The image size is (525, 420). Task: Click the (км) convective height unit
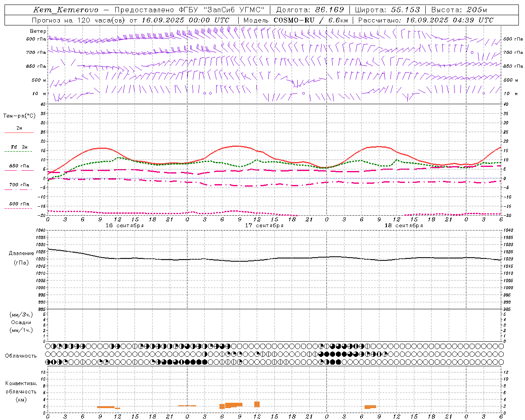point(21,399)
